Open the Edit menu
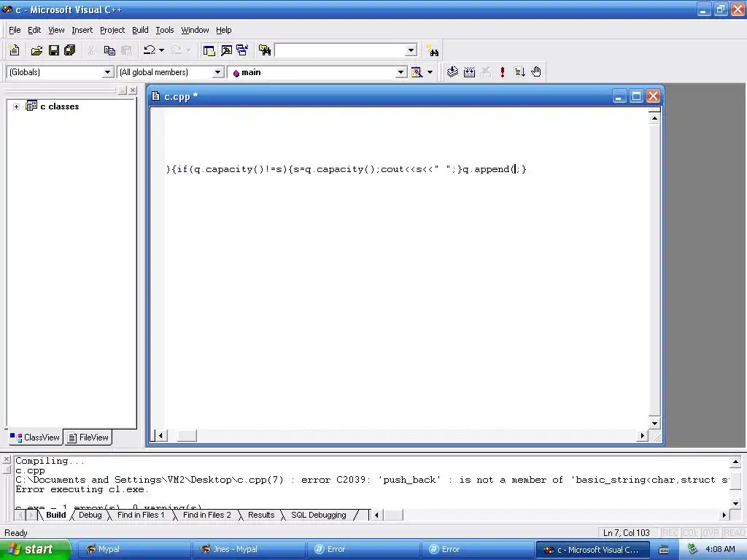Image resolution: width=747 pixels, height=560 pixels. (34, 30)
